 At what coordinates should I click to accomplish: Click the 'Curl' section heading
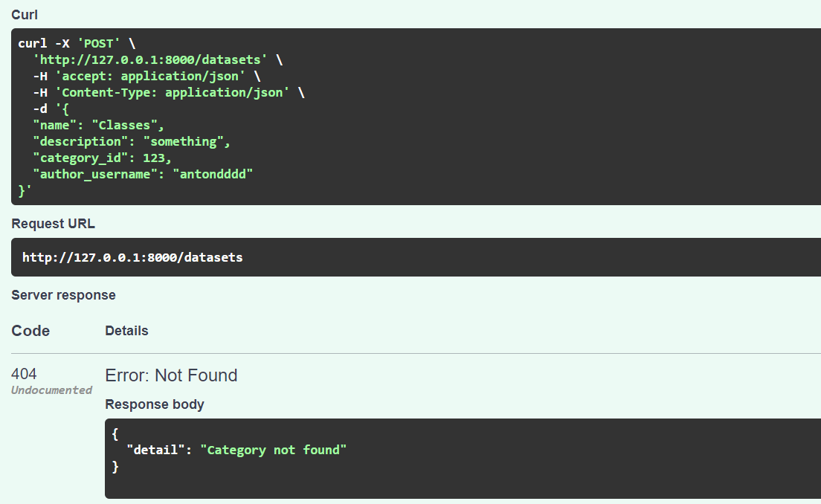(x=25, y=15)
